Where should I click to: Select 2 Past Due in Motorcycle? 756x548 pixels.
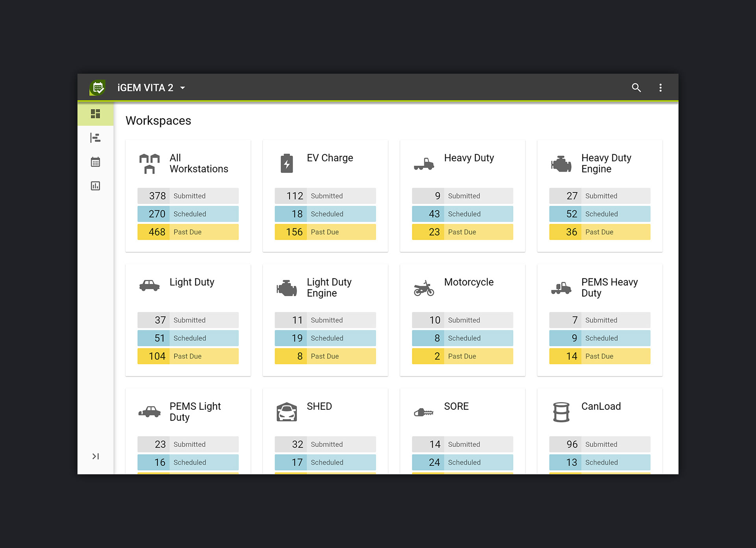click(463, 356)
